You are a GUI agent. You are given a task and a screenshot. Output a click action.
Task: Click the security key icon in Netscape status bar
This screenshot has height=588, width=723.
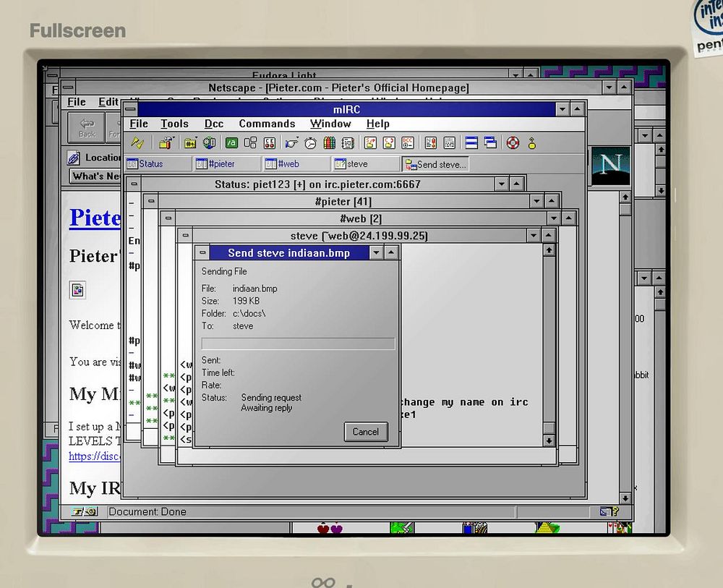point(85,511)
